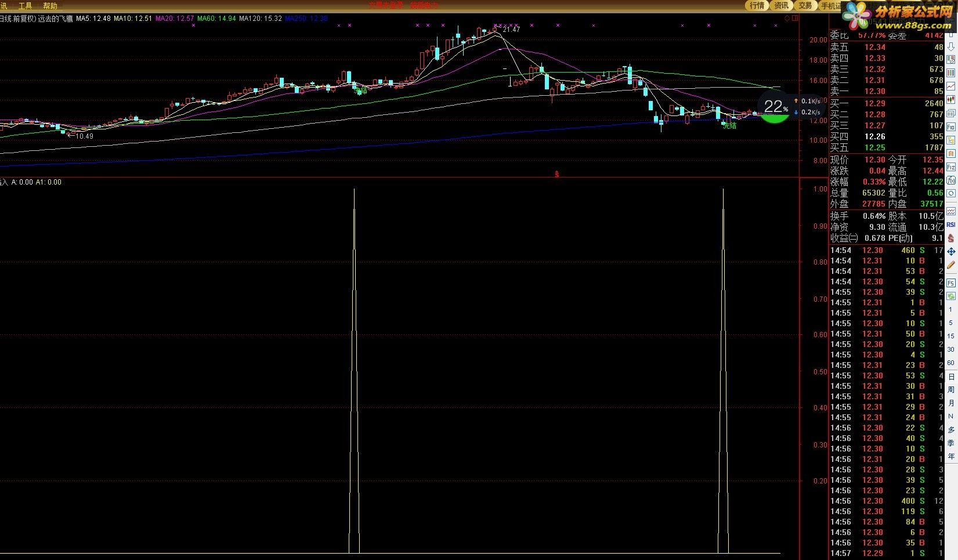Switch to 30-minute period
This screenshot has height=560, width=958.
[950, 349]
